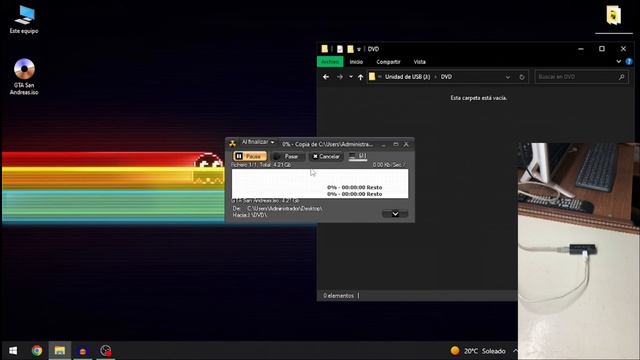Open Este equipo desktop icon
Viewport: 640px width, 360px height.
tap(24, 20)
